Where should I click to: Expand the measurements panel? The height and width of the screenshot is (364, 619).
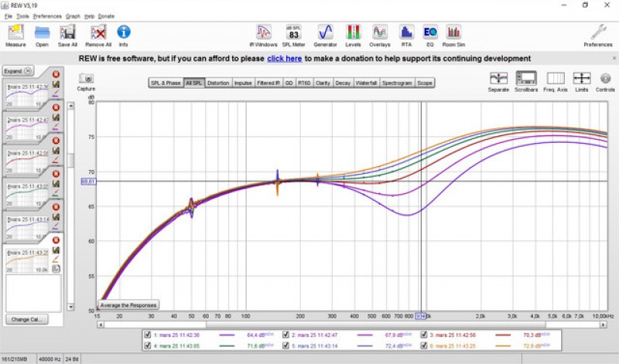point(17,70)
